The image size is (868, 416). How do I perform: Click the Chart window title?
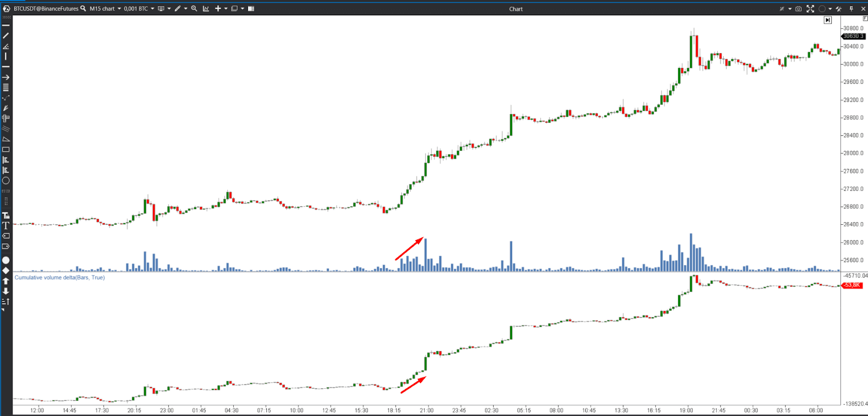[x=516, y=9]
